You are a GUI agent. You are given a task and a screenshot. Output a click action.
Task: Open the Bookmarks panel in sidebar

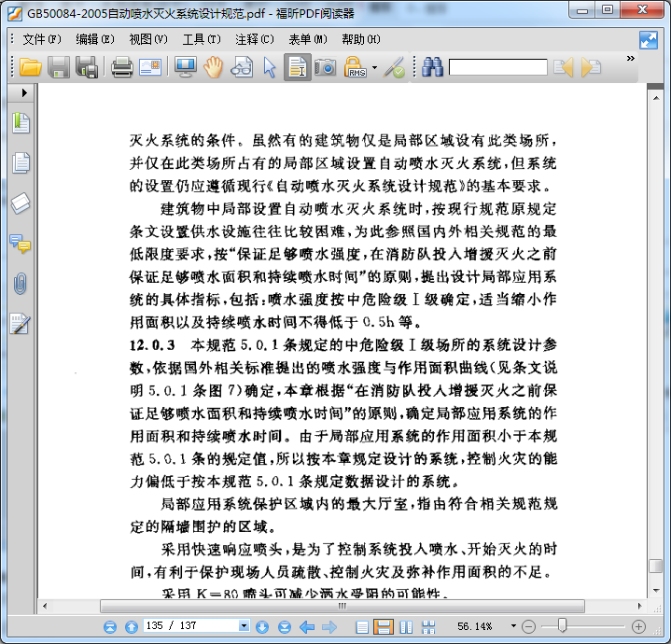pyautogui.click(x=21, y=123)
